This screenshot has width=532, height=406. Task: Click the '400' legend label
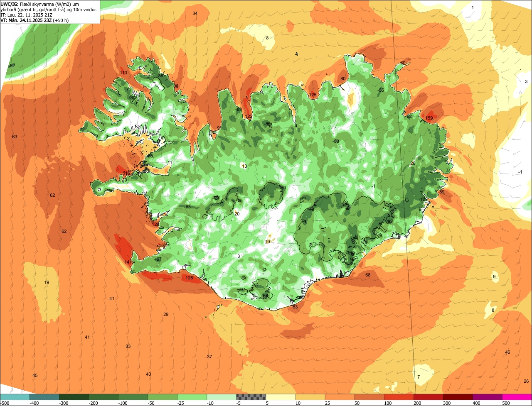(x=477, y=403)
